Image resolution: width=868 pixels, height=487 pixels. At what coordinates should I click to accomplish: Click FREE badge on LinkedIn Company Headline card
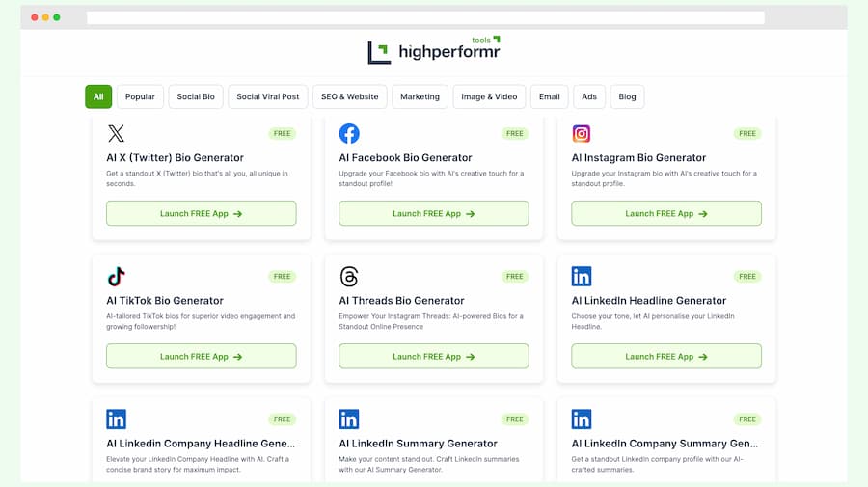pos(283,419)
